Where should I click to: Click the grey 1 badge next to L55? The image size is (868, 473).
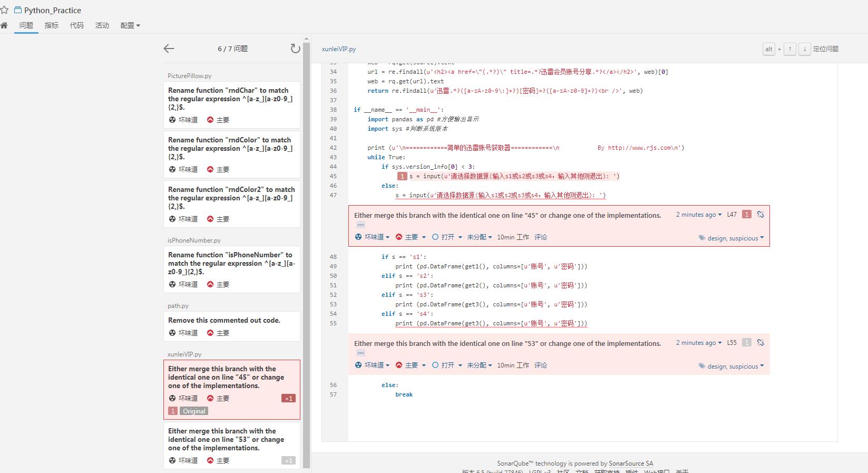point(746,342)
